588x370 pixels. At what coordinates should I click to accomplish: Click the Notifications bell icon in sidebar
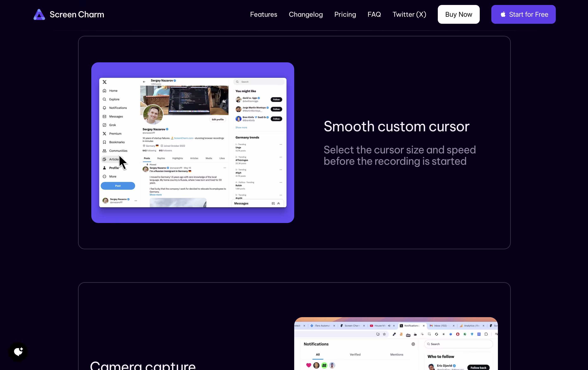coord(105,108)
